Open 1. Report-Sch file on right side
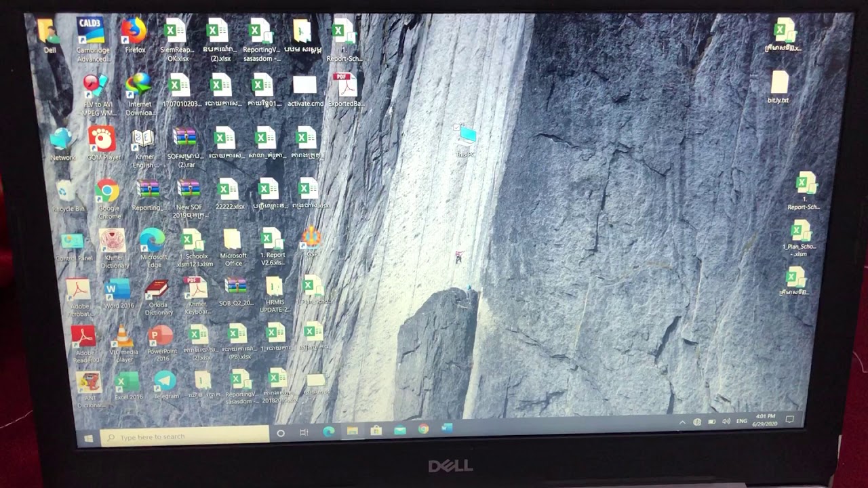Screen dimensions: 868x488 point(804,192)
